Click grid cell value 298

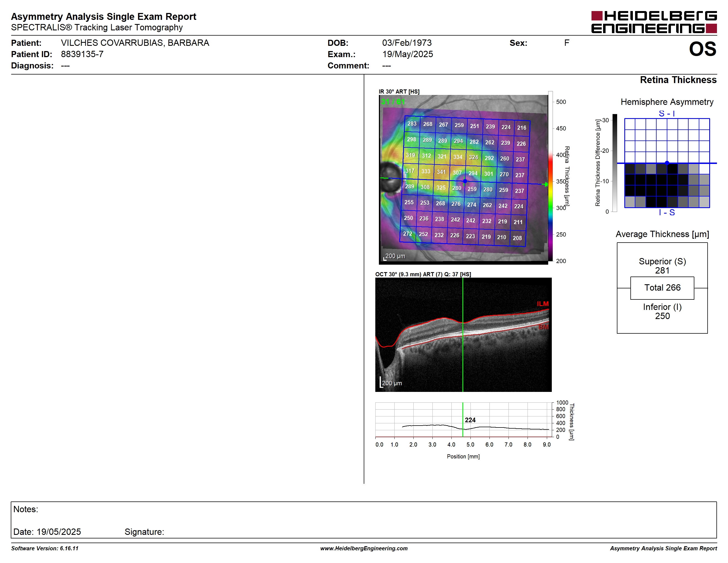coord(411,139)
